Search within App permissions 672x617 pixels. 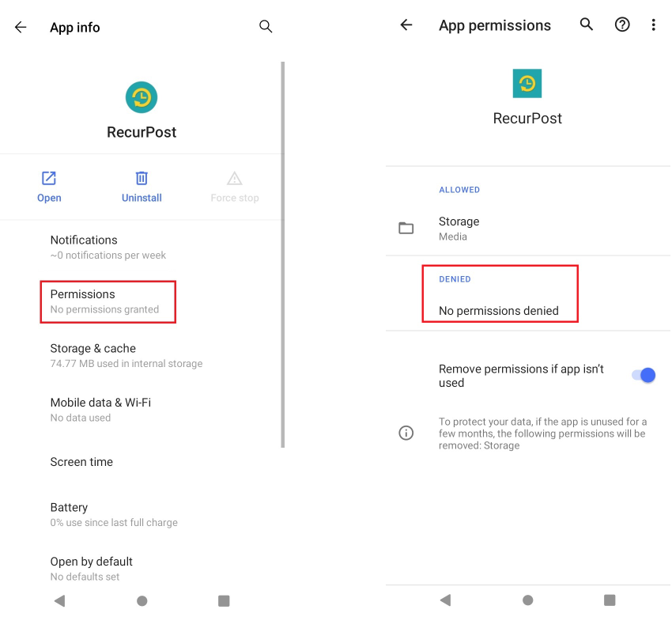click(587, 25)
